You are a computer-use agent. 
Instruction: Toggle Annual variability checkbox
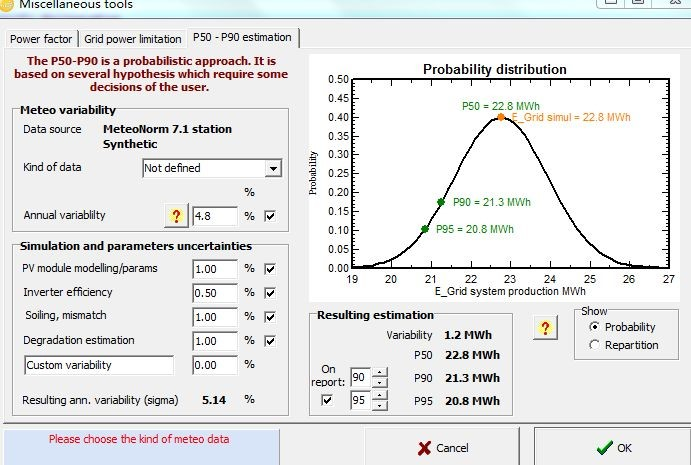click(270, 216)
